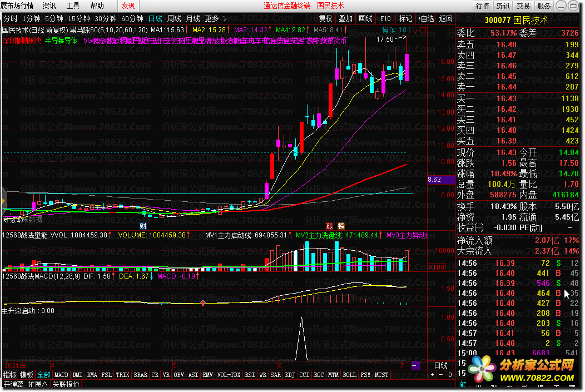The image size is (585, 392).
Task: Click the 0 reset button at bottom right
Action: tap(450, 375)
